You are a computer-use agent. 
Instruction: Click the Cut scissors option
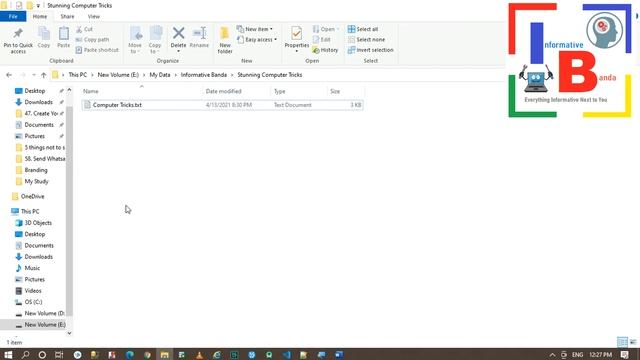pos(84,29)
